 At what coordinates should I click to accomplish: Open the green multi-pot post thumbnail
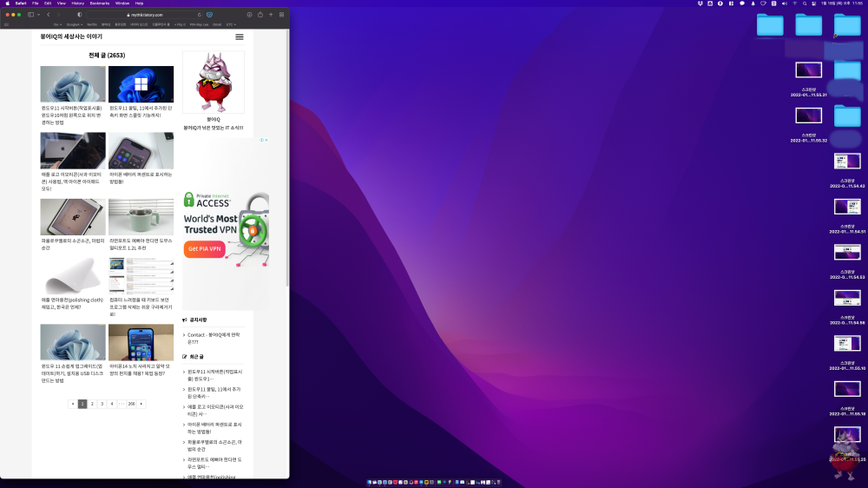click(141, 217)
